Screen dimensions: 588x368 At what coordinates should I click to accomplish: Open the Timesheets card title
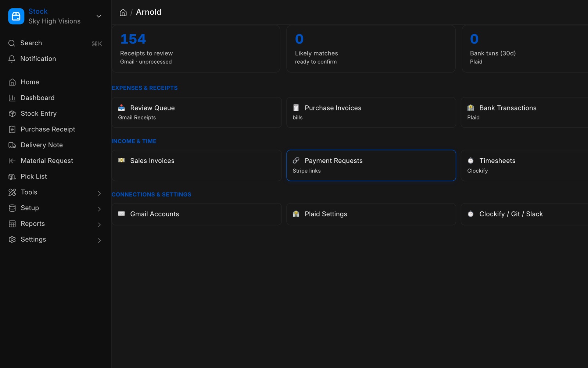(x=497, y=161)
